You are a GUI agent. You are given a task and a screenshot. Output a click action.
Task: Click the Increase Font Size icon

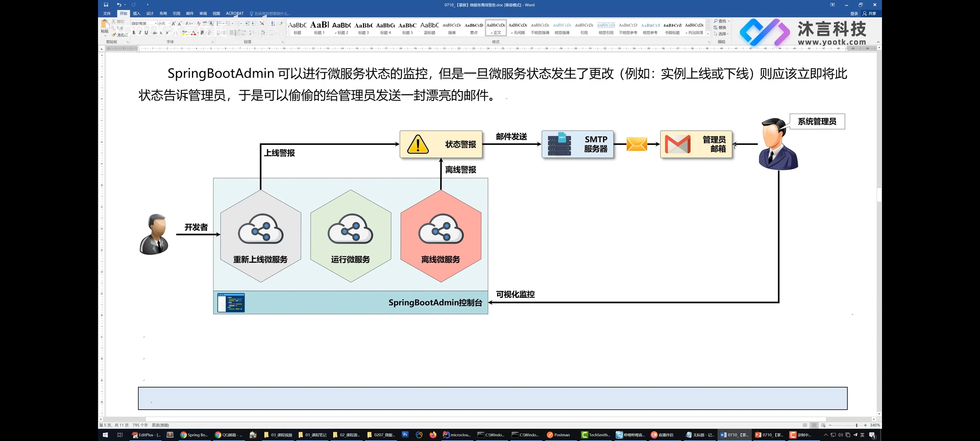coord(174,24)
